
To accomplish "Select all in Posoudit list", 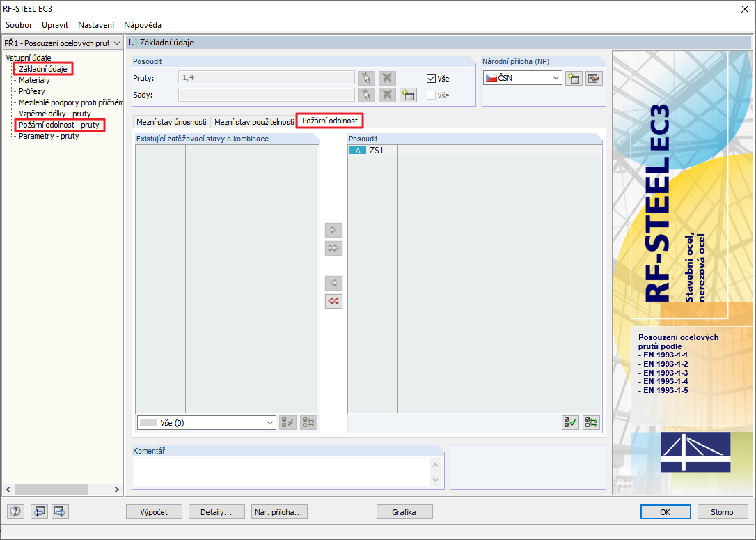I will [x=570, y=423].
